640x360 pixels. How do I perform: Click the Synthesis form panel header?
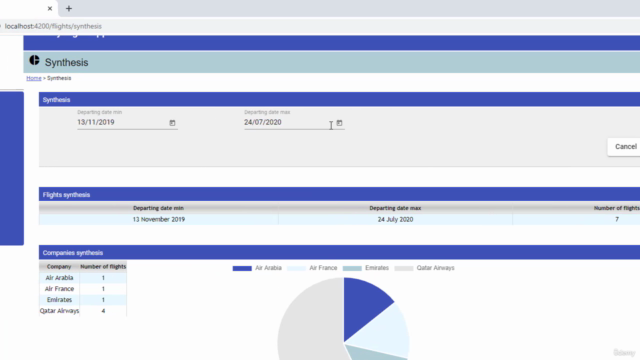(339, 100)
